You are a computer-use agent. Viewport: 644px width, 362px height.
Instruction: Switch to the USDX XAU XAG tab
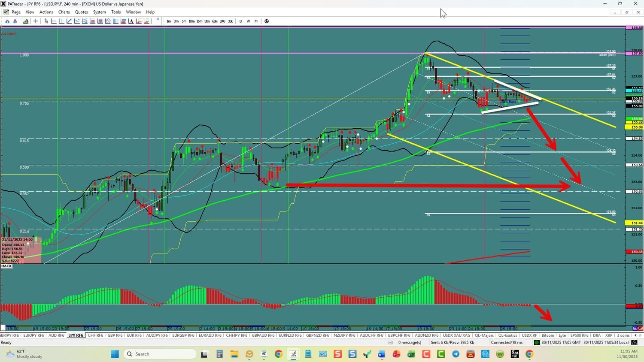[457, 335]
